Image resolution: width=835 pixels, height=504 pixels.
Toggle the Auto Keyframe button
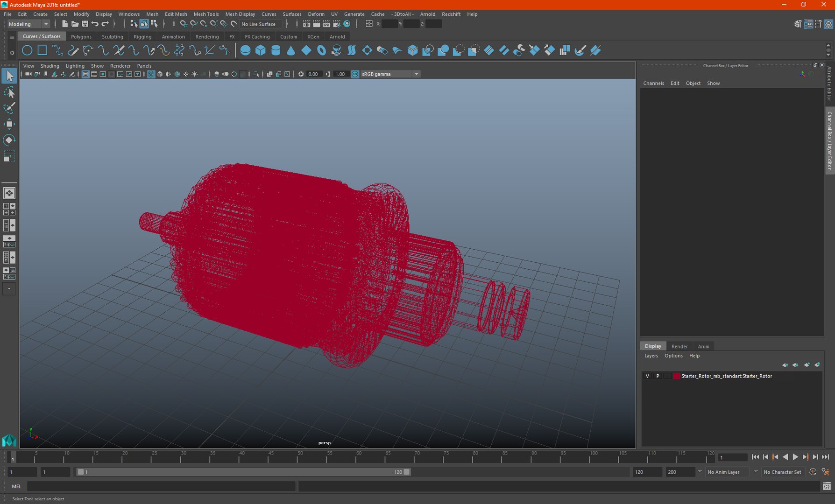click(813, 472)
